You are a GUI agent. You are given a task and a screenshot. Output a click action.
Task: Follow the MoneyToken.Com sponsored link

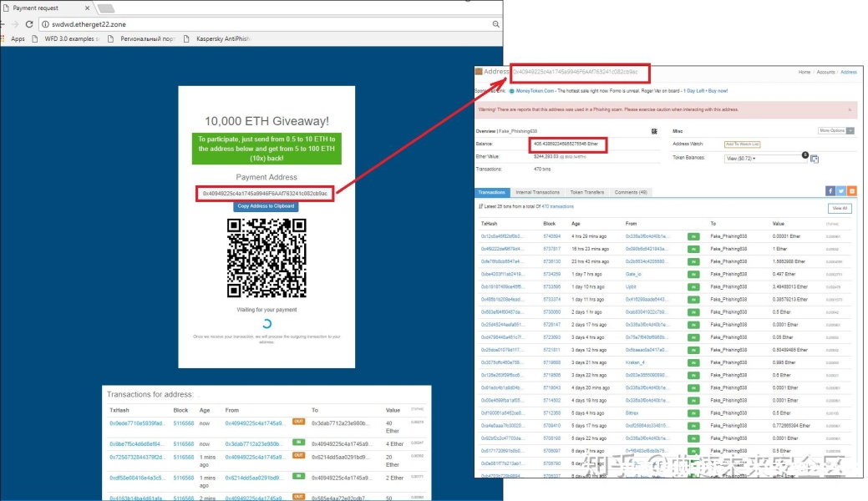[x=536, y=90]
